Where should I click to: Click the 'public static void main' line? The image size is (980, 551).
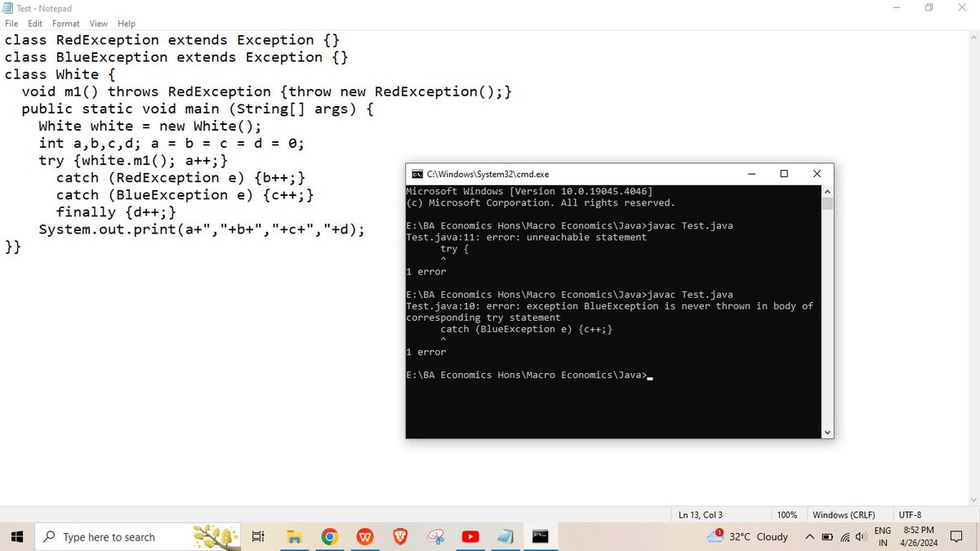pyautogui.click(x=198, y=109)
